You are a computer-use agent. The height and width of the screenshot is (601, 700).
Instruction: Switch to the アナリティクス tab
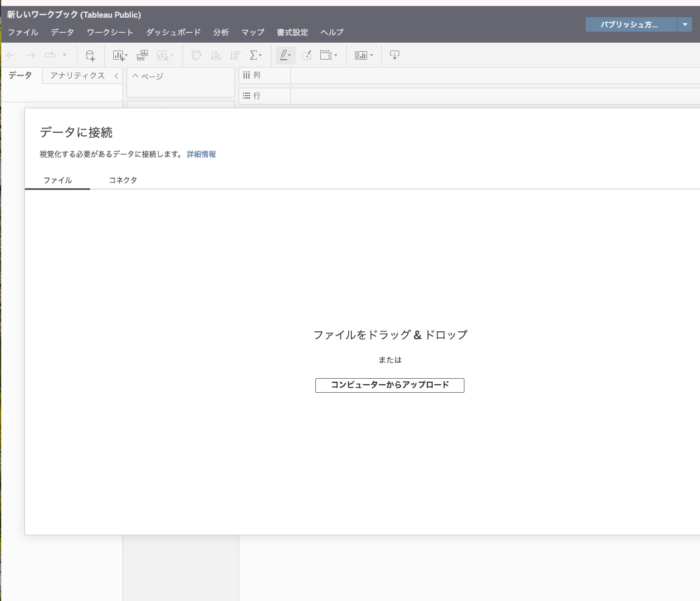click(77, 76)
